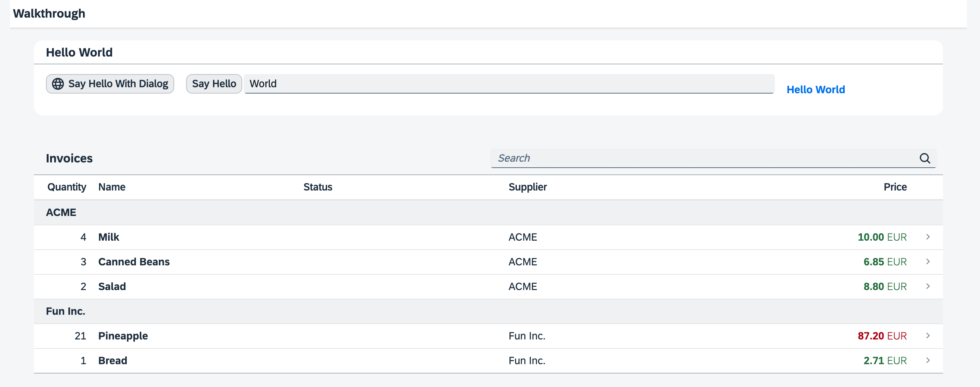980x387 pixels.
Task: Click the Status column header
Action: tap(318, 187)
